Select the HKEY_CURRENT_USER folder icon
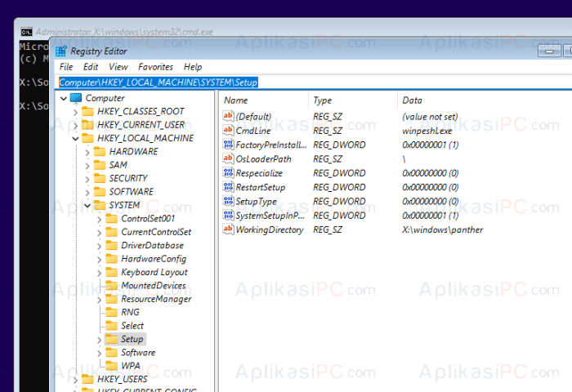The width and height of the screenshot is (572, 392). (x=87, y=125)
